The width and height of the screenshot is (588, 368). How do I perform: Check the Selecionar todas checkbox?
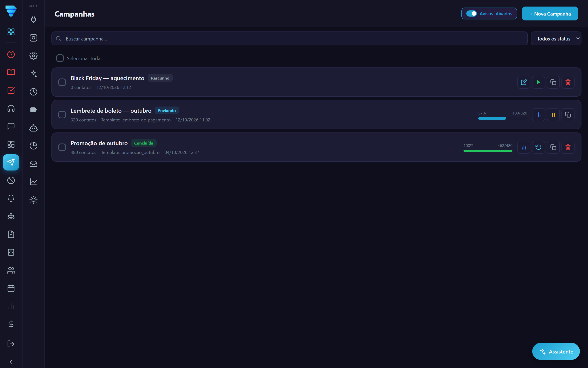[x=60, y=58]
